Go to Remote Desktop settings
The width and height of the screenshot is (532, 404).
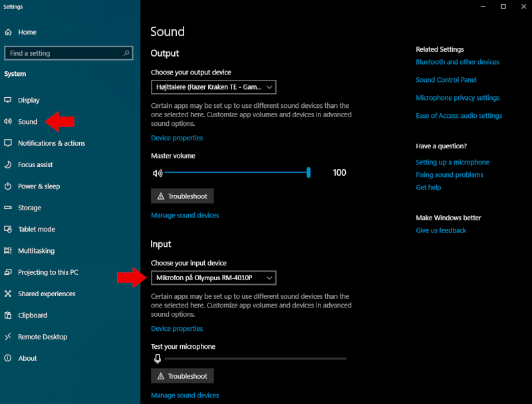[x=43, y=337]
